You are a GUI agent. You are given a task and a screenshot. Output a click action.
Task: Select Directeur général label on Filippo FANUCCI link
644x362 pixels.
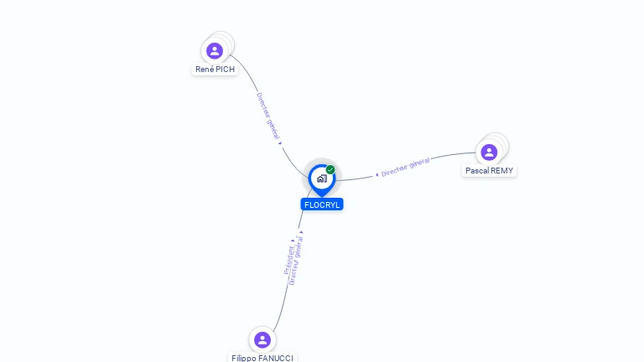296,261
